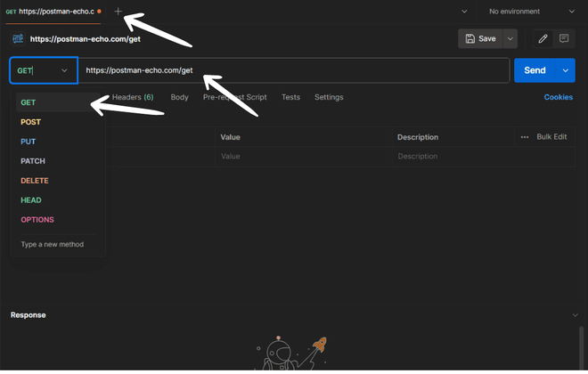Open the three-dots menu beside Bulk Edit
The image size is (588, 374).
[525, 137]
